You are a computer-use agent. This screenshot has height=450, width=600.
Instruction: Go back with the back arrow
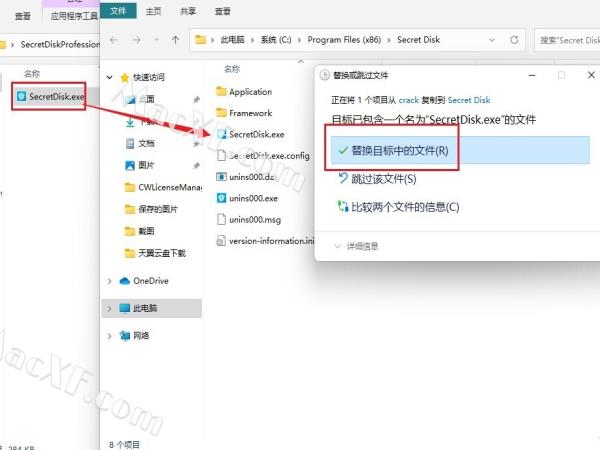pos(114,40)
